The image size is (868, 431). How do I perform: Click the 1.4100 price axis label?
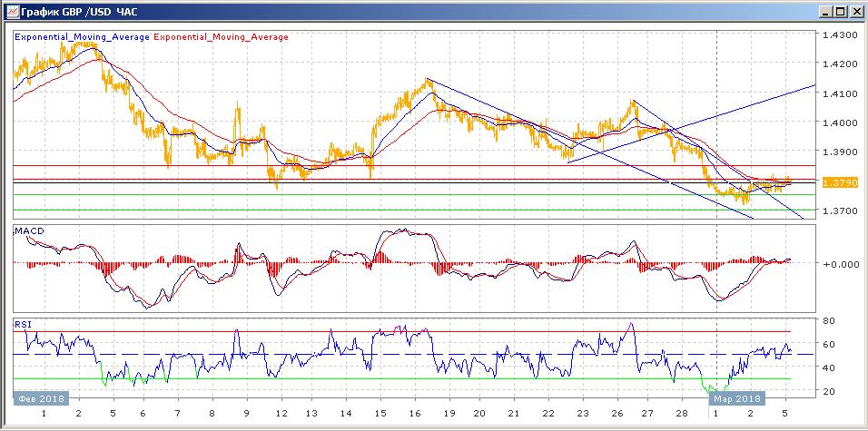tap(841, 93)
